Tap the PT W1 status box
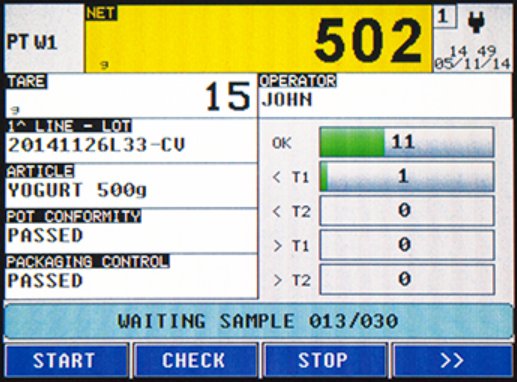 click(x=43, y=39)
